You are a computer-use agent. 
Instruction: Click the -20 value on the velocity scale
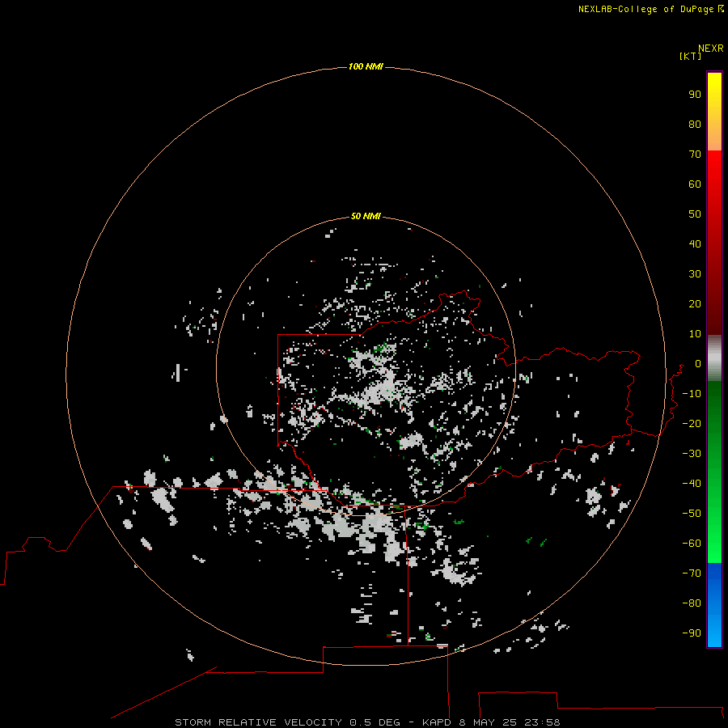(x=692, y=424)
